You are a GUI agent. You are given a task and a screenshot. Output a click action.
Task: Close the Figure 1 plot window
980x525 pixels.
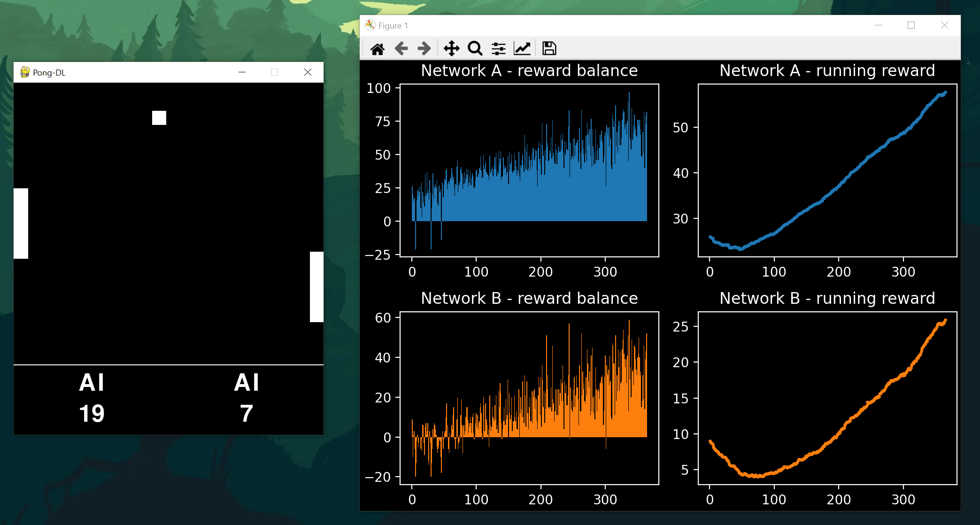(x=944, y=25)
